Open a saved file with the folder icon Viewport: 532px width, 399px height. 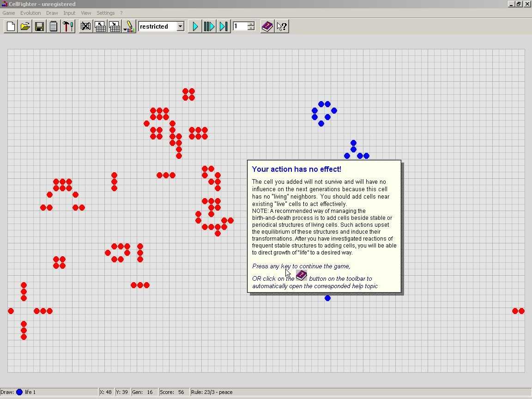pos(25,26)
